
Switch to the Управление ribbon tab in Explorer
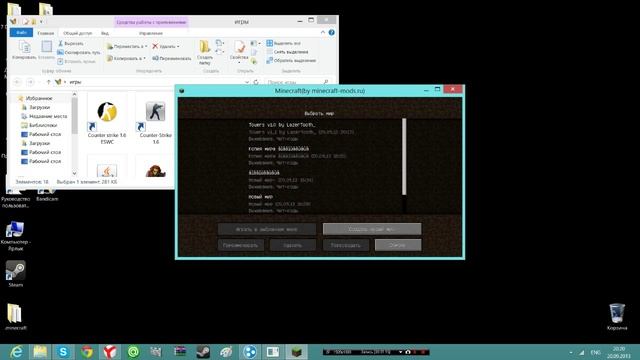click(151, 33)
